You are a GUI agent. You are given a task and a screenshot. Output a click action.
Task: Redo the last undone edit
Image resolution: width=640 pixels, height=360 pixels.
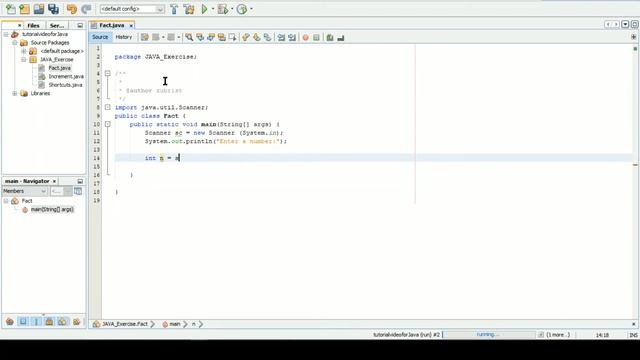point(86,9)
